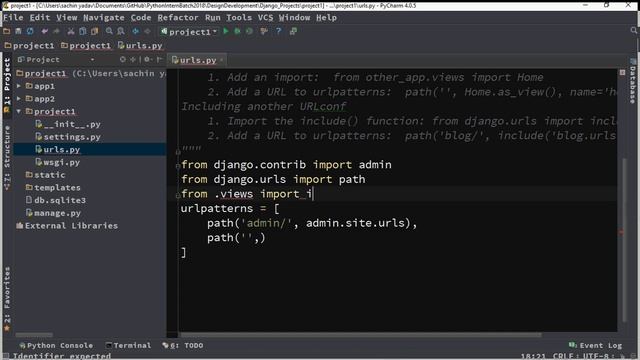640x360 pixels.
Task: Select settings.py in project tree
Action: (68, 137)
